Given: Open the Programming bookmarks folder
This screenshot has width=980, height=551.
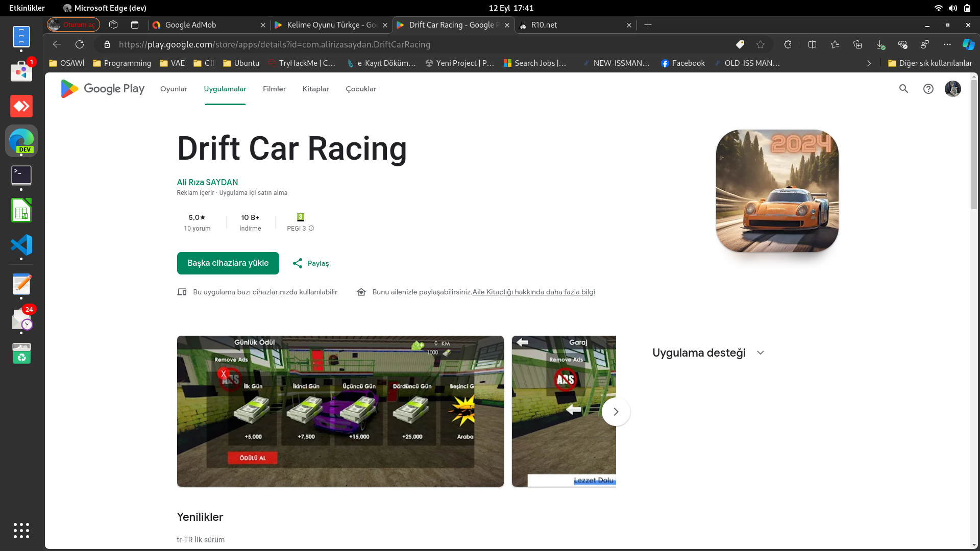Looking at the screenshot, I should 122,63.
